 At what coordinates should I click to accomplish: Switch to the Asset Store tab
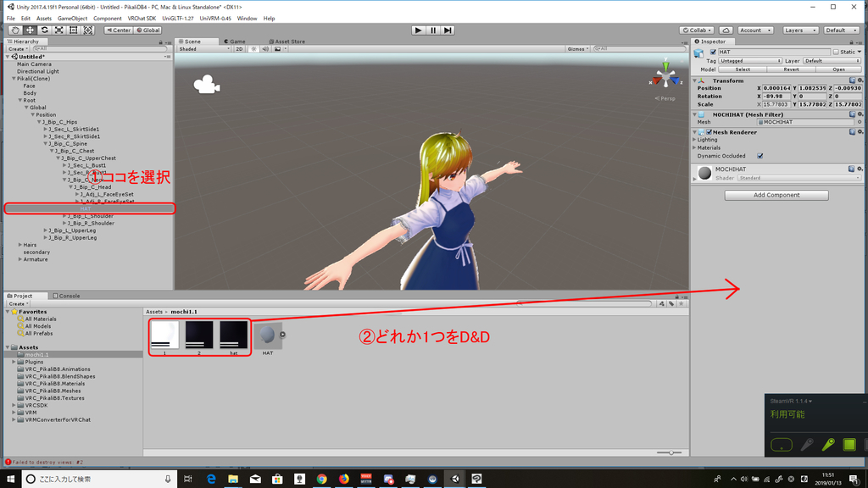click(x=287, y=42)
